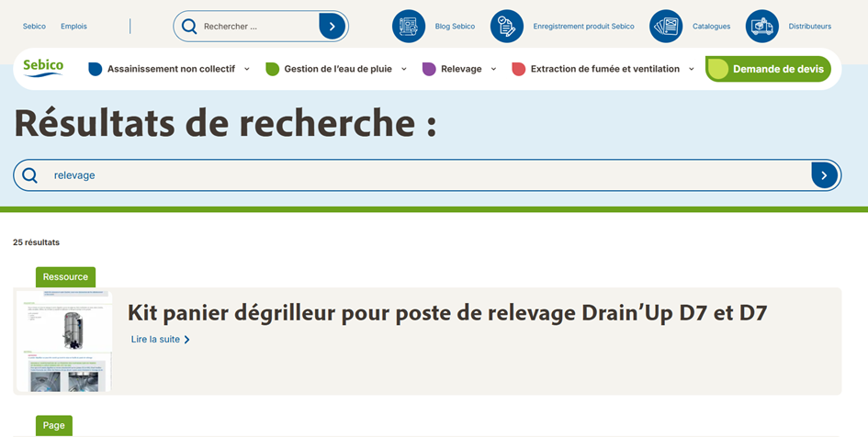Open the Catalogues link

click(x=711, y=26)
